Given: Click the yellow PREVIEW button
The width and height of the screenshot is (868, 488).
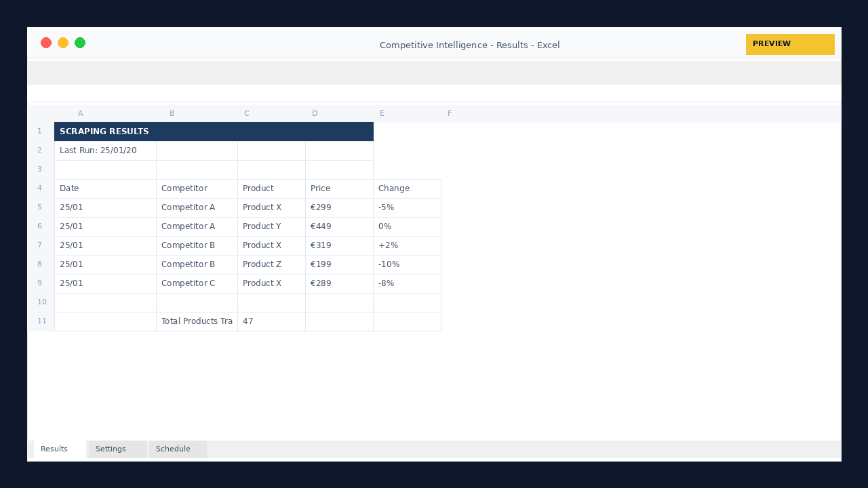Looking at the screenshot, I should 790,44.
